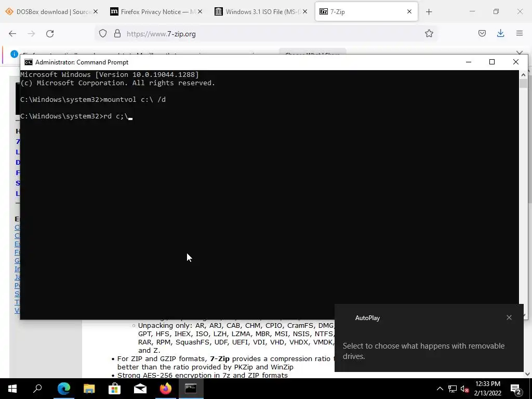Close the Administrator Command Prompt window
The height and width of the screenshot is (399, 532).
[516, 62]
